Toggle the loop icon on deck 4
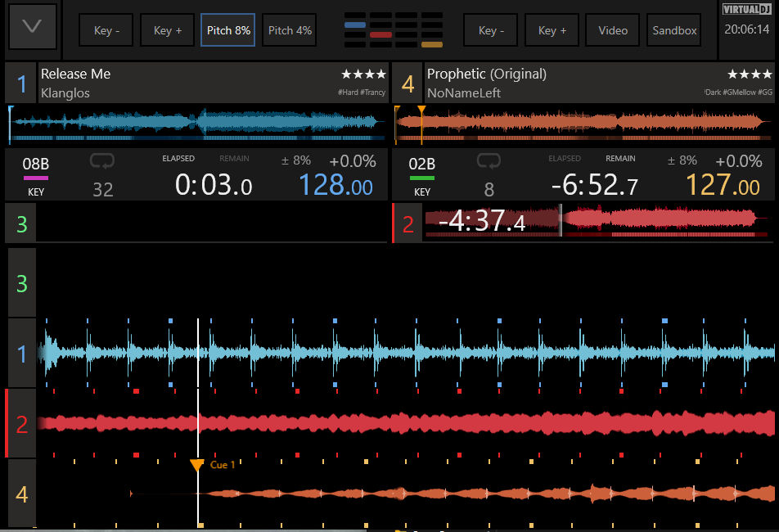779x532 pixels. pos(489,161)
